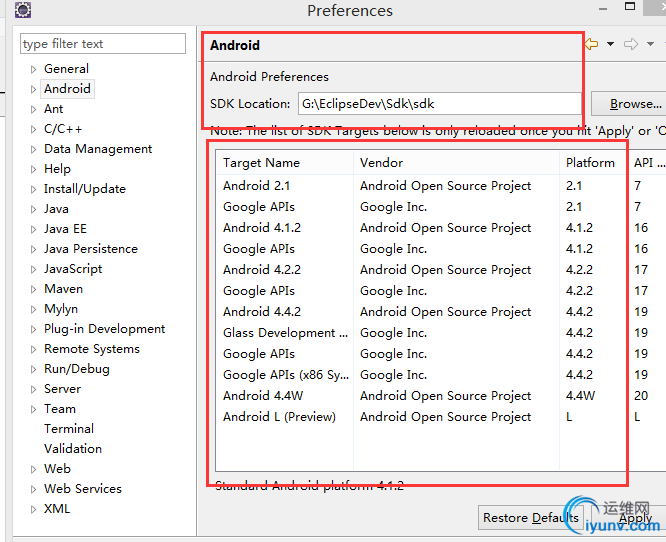Screen dimensions: 666x542
Task: Click the Eclipse icon in title bar
Action: pos(23,10)
